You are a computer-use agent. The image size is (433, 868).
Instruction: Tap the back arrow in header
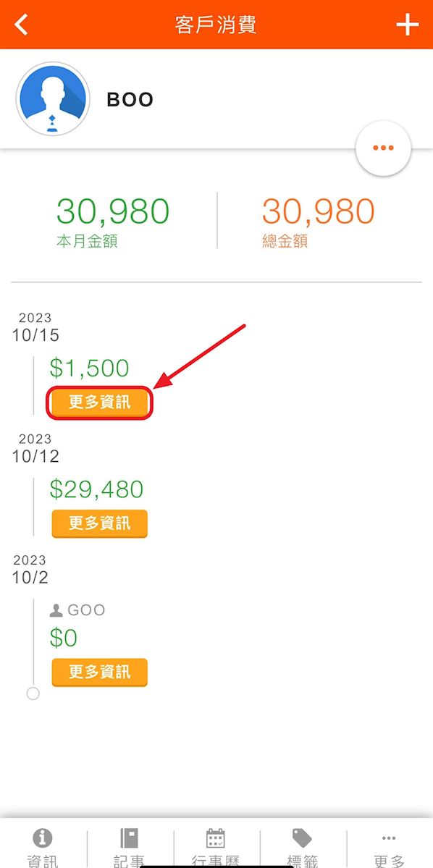21,25
